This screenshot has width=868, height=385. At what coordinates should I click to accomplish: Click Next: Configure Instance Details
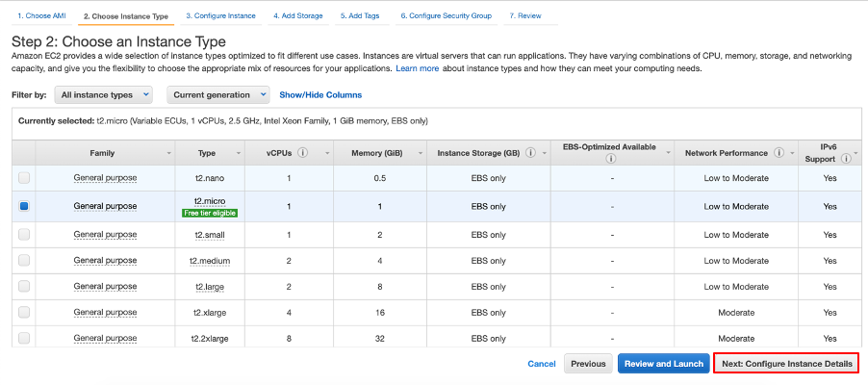pos(786,364)
